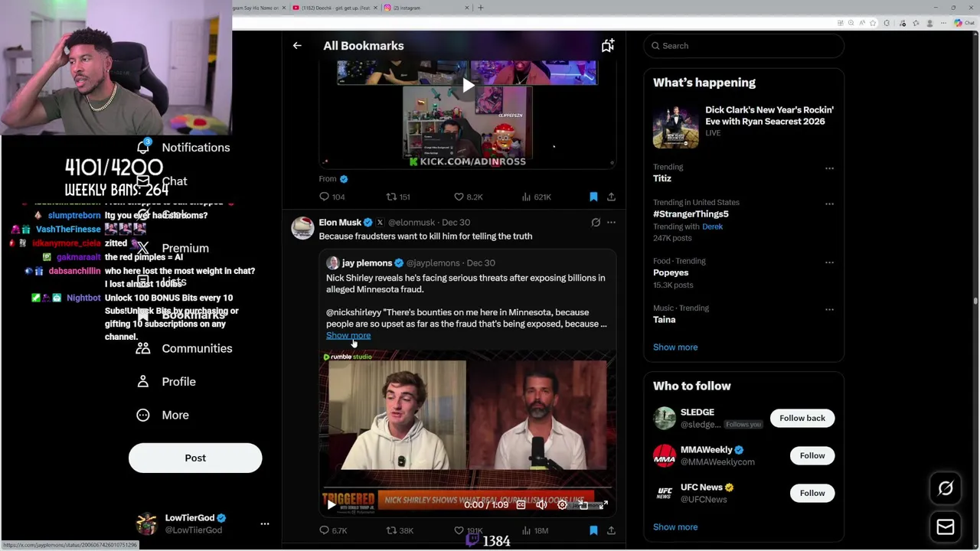Image resolution: width=980 pixels, height=551 pixels.
Task: Open the bookmark folders icon in header
Action: pos(608,46)
